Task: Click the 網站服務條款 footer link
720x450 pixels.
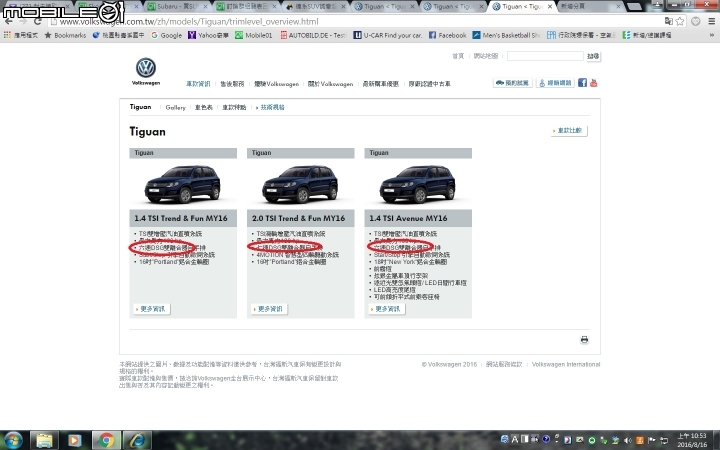Action: pos(504,364)
